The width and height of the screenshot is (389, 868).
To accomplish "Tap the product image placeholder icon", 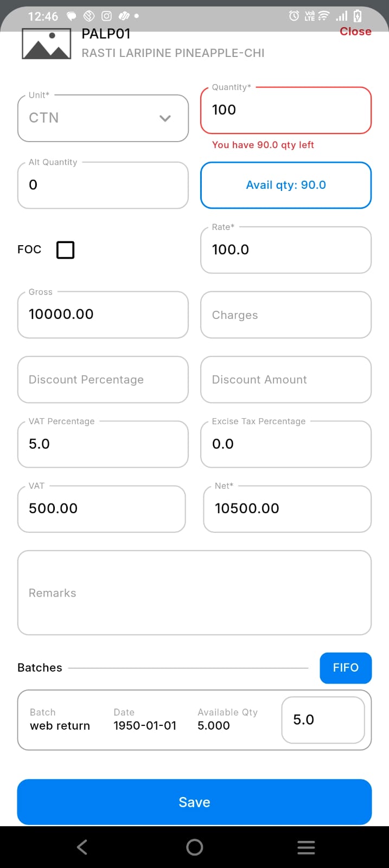I will pyautogui.click(x=46, y=43).
